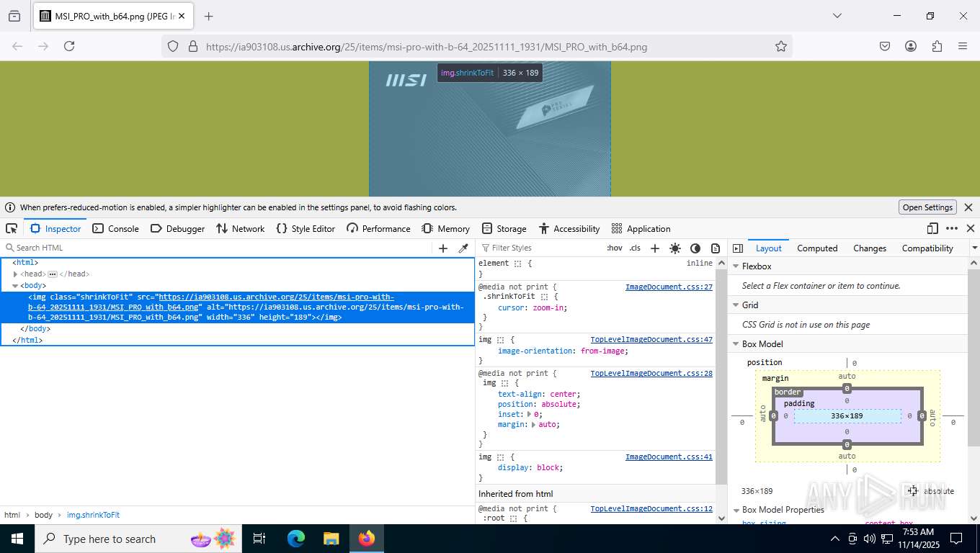Toggle the :hov pseudo-class panel
Image resolution: width=980 pixels, height=553 pixels.
(614, 248)
